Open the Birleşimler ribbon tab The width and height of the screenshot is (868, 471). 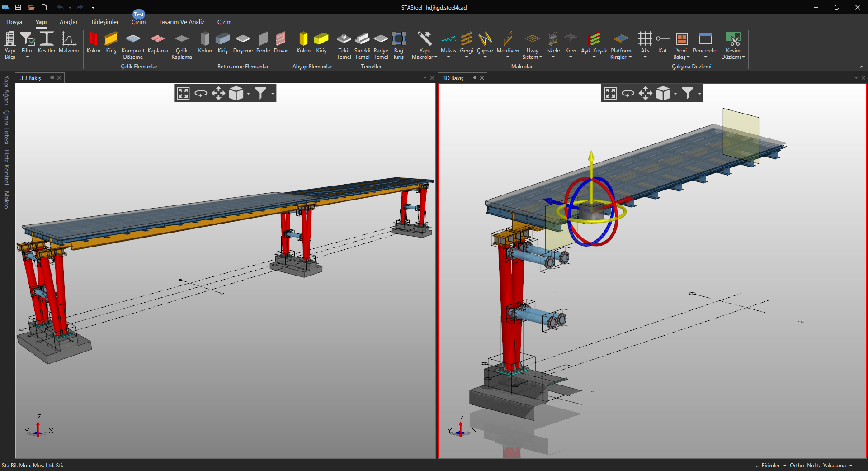click(x=105, y=22)
